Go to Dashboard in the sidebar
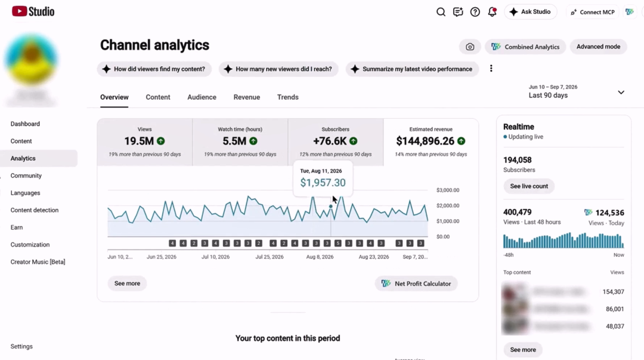The image size is (644, 360). coord(25,124)
